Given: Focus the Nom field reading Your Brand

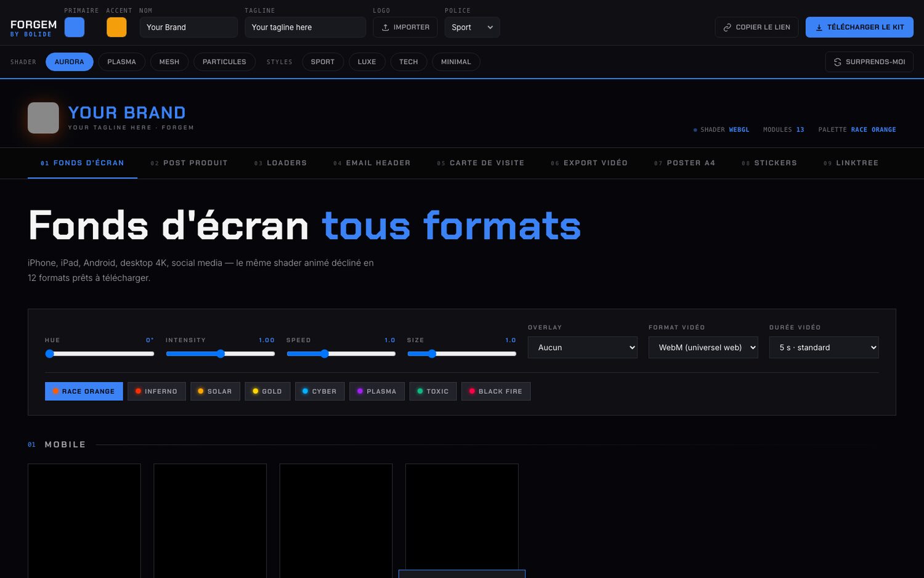Looking at the screenshot, I should pyautogui.click(x=188, y=27).
